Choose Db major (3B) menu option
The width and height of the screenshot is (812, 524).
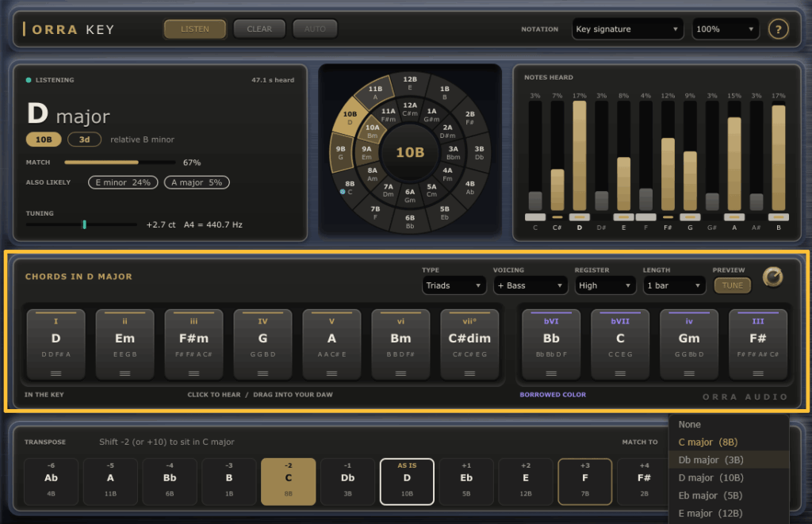pyautogui.click(x=729, y=460)
